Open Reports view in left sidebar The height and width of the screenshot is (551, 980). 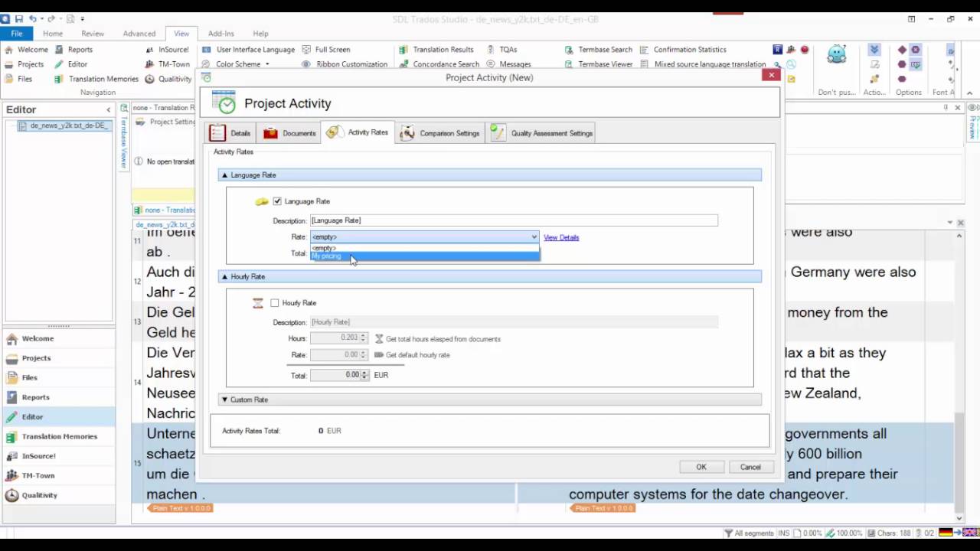click(57, 397)
